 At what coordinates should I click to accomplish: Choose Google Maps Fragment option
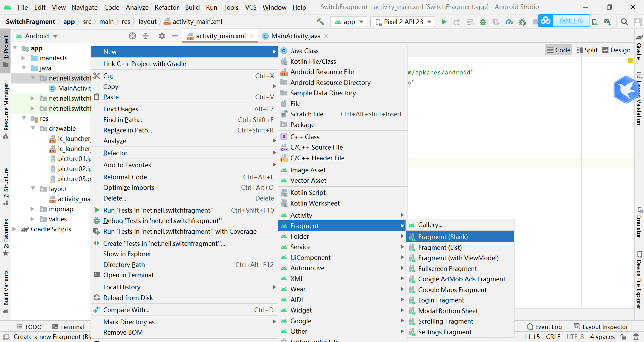click(x=460, y=290)
